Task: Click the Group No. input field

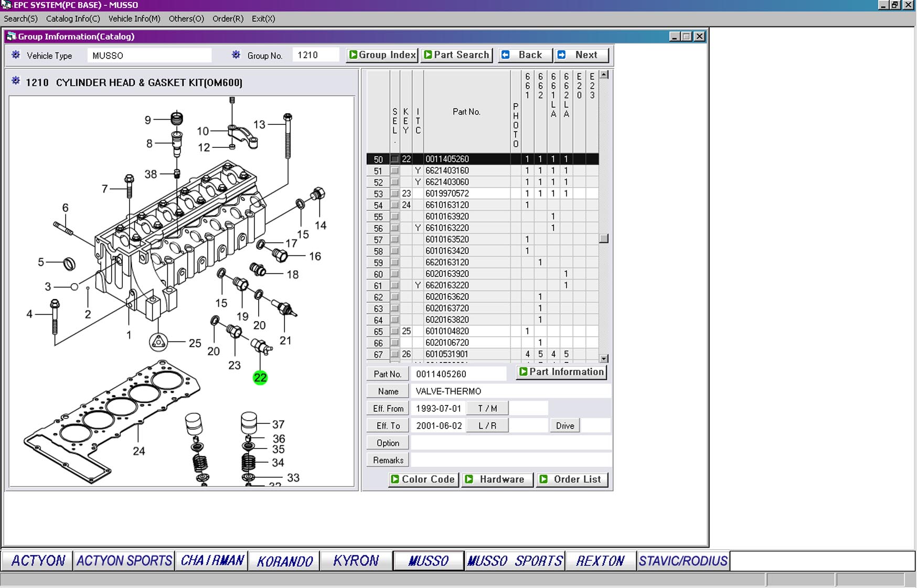Action: click(315, 55)
